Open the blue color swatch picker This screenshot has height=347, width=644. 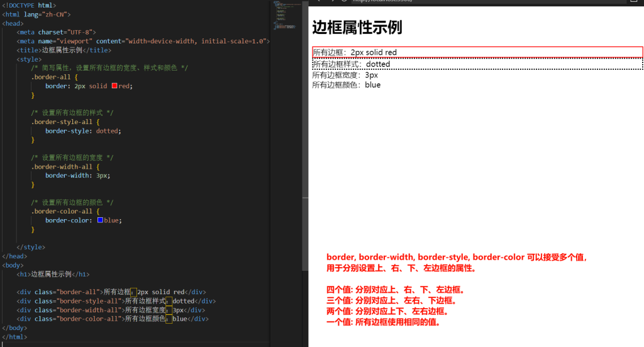pyautogui.click(x=100, y=220)
